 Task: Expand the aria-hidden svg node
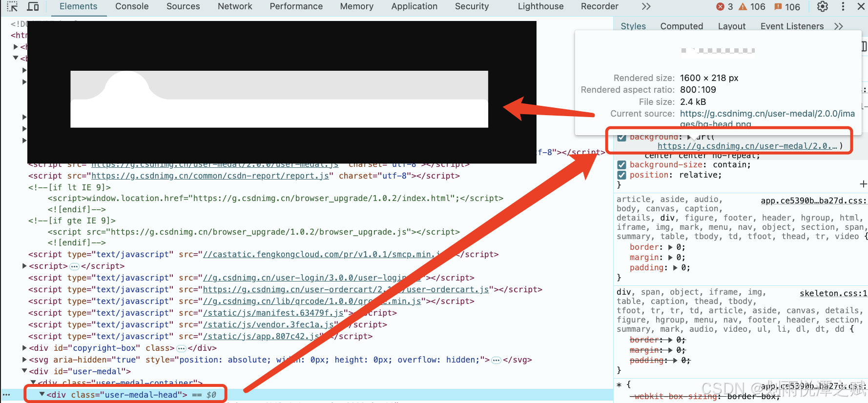[24, 360]
